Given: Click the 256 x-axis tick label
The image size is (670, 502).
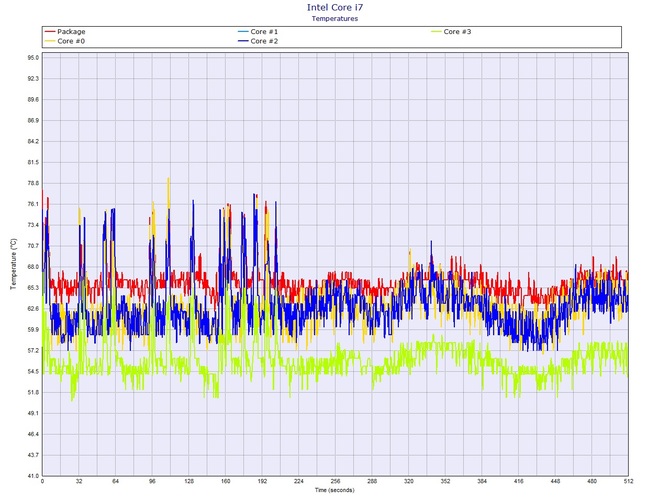Looking at the screenshot, I should point(335,481).
